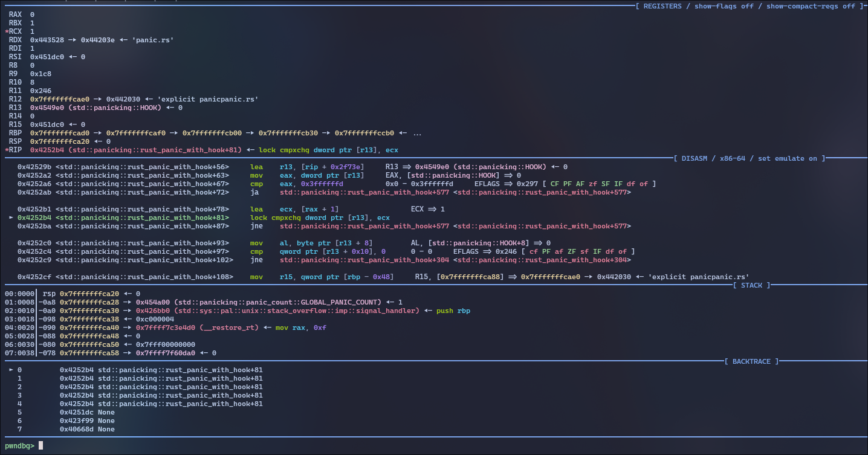Select 'set emulate on' in the DISASM header
This screenshot has width=868, height=455.
pos(788,158)
